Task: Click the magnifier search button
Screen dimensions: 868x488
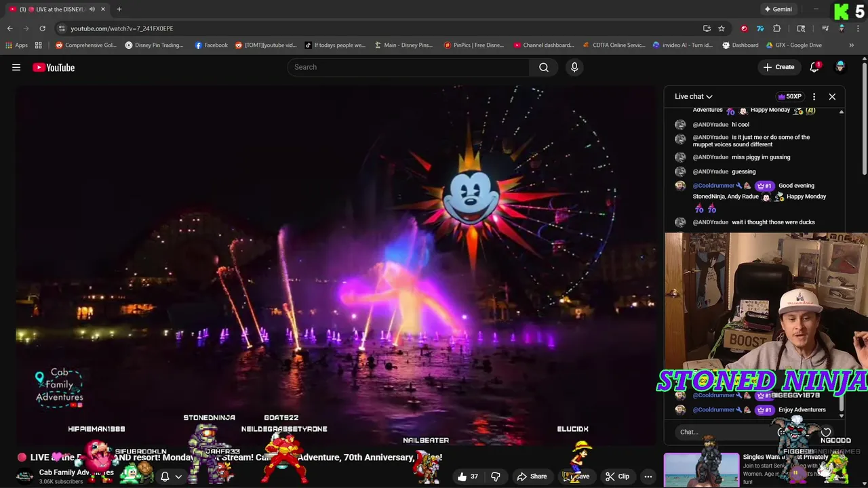Action: pos(544,67)
